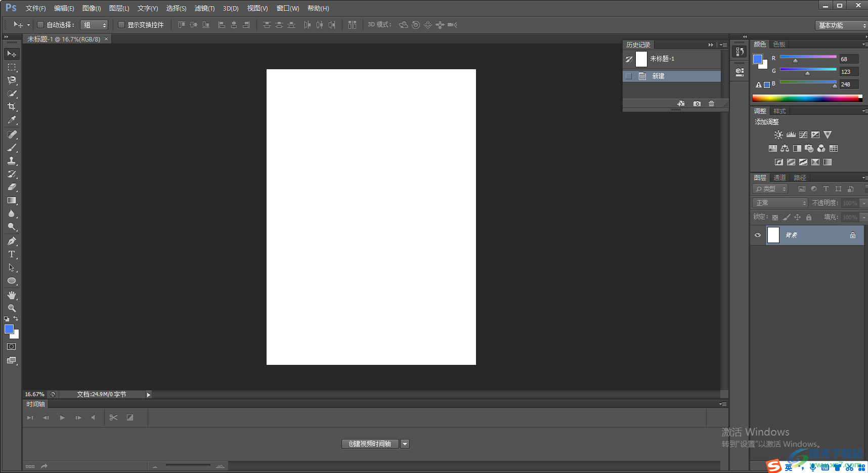Select the Gradient tool
This screenshot has height=473, width=868.
click(x=12, y=200)
